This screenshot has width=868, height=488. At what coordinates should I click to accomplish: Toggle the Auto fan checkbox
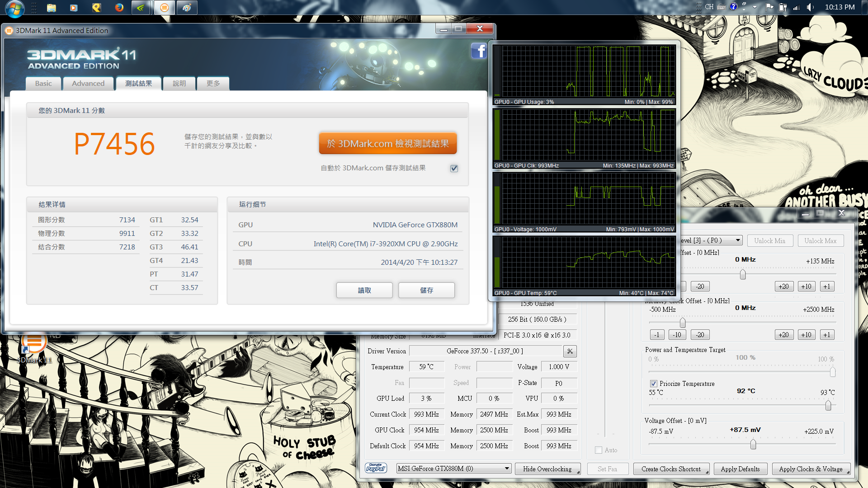(x=599, y=450)
